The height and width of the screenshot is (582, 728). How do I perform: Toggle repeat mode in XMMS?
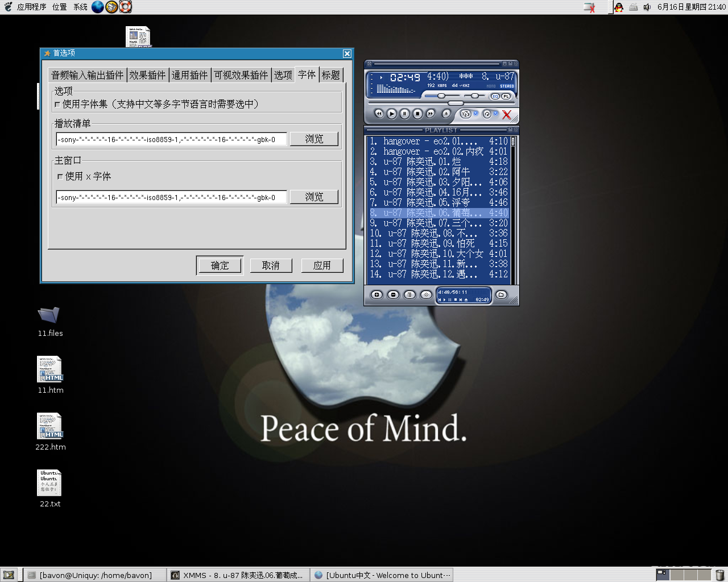pos(487,114)
